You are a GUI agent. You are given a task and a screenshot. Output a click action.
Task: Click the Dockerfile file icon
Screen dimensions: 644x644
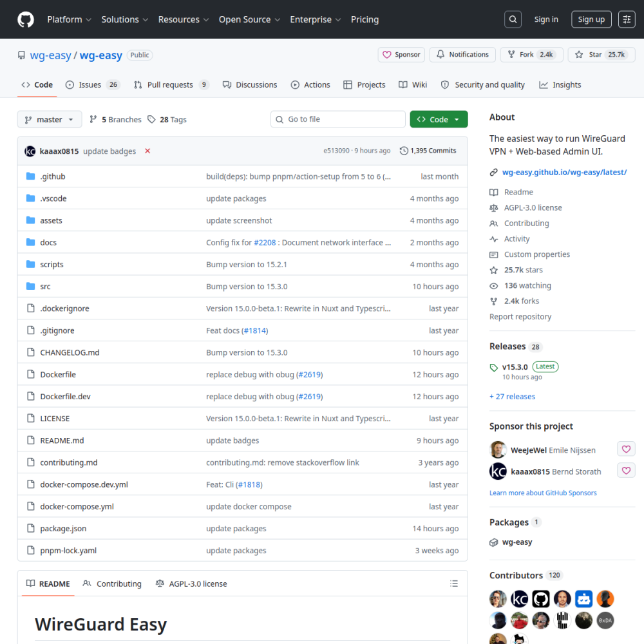(x=30, y=374)
